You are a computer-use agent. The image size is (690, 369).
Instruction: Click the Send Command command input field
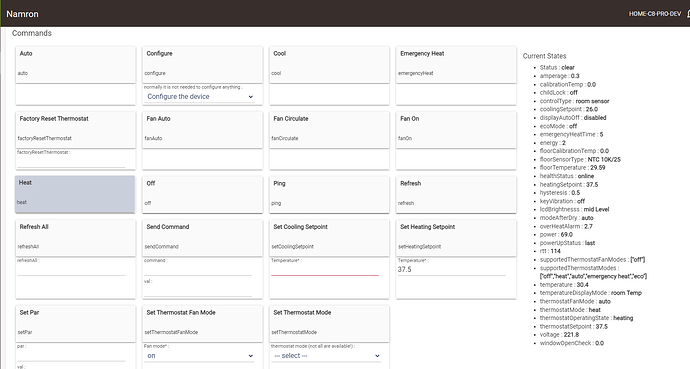pos(198,270)
